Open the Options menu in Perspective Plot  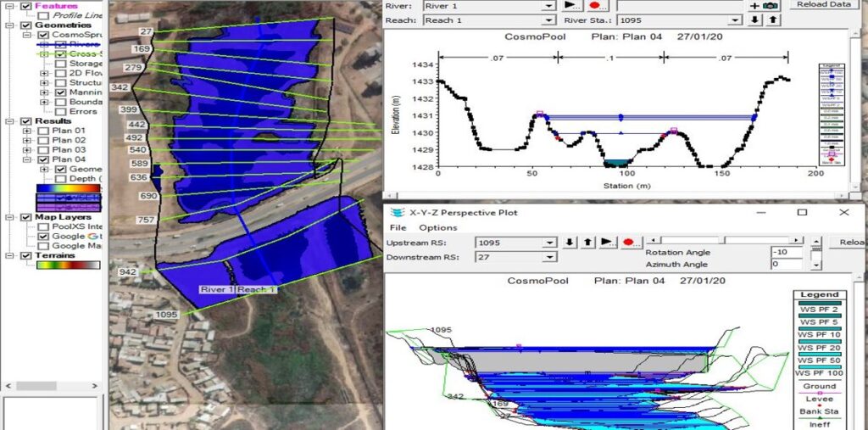click(x=438, y=227)
